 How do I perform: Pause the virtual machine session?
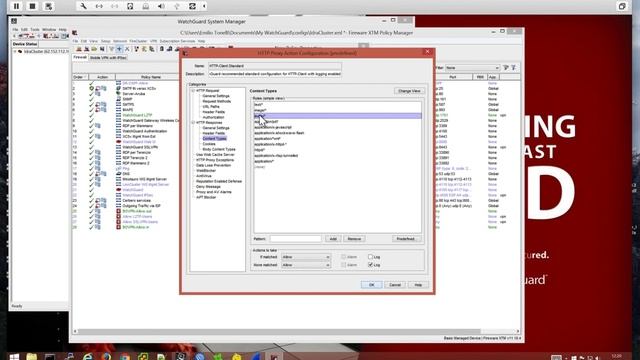pos(16,6)
